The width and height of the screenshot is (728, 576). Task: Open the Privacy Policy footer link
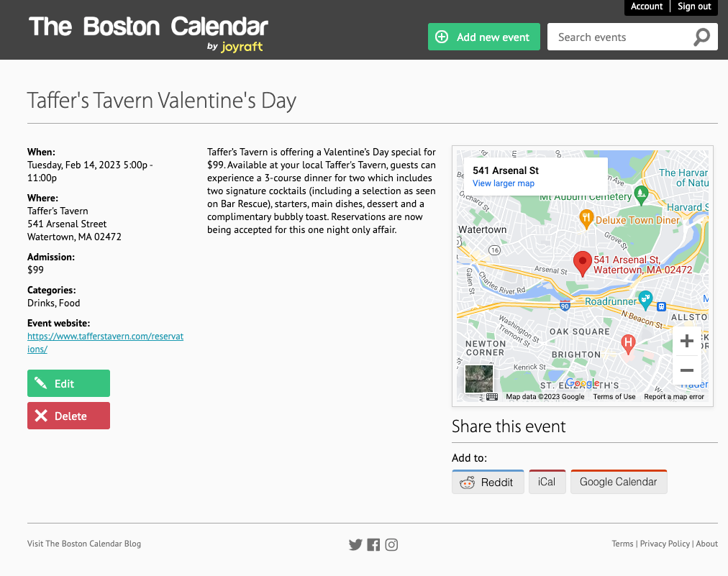click(665, 544)
